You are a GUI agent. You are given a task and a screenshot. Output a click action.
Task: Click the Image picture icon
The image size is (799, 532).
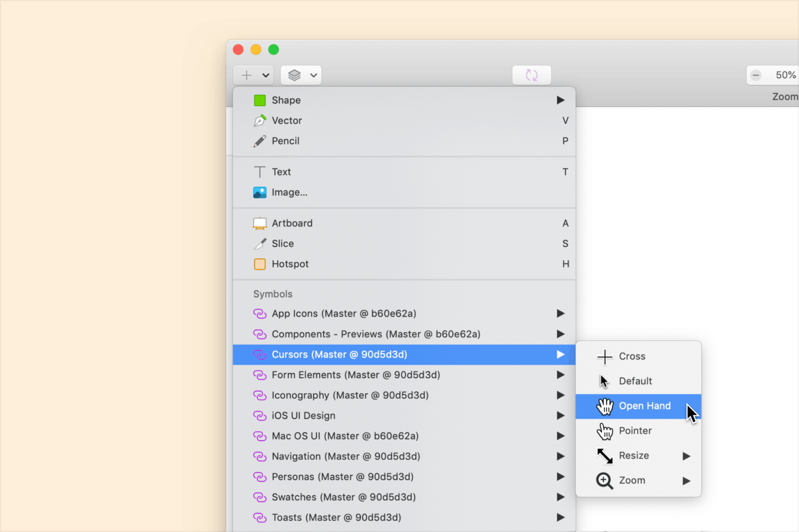click(260, 193)
